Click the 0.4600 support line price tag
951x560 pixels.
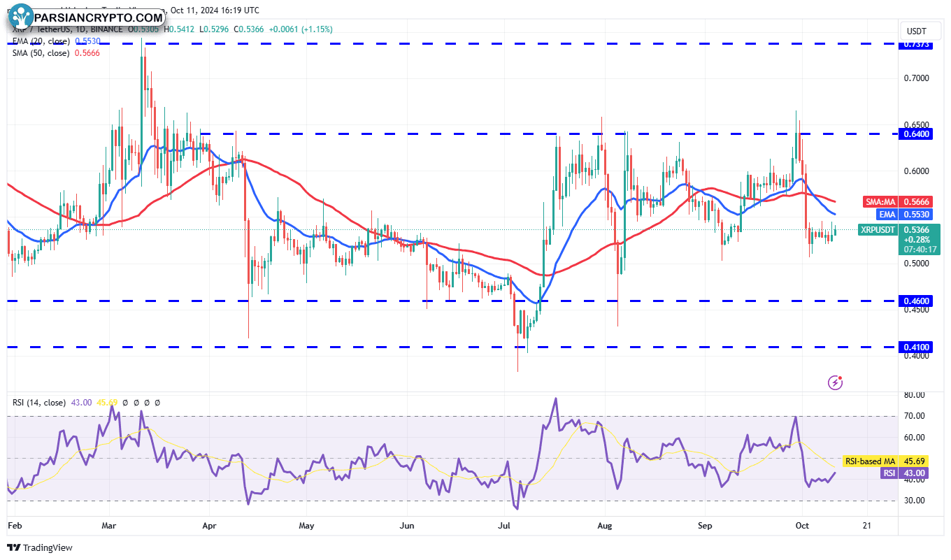pyautogui.click(x=916, y=301)
